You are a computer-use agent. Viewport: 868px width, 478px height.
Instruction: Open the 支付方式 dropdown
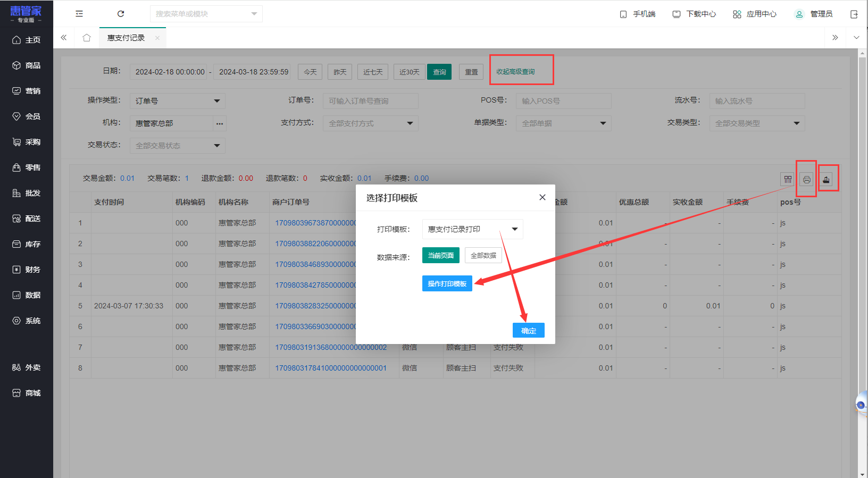coord(371,123)
